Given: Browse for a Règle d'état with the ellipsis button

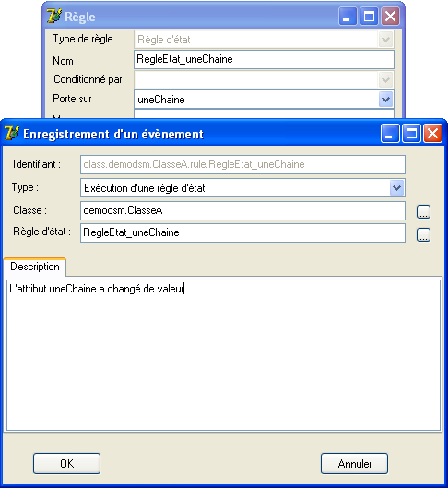Looking at the screenshot, I should (x=423, y=234).
